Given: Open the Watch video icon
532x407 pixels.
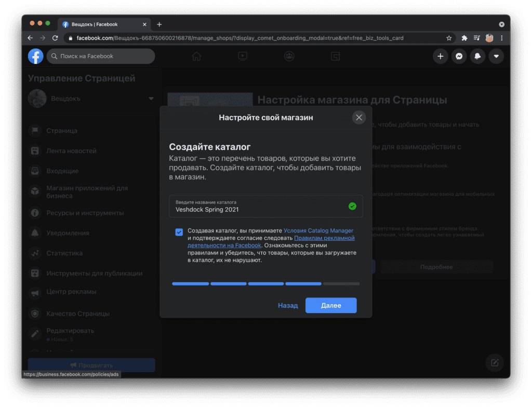Looking at the screenshot, I should [243, 56].
